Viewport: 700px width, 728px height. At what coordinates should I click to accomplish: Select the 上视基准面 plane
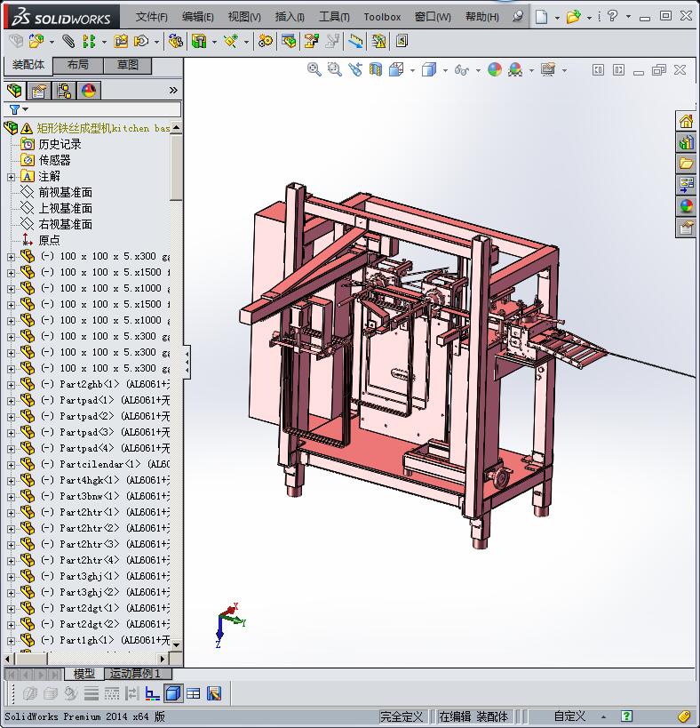coord(66,209)
